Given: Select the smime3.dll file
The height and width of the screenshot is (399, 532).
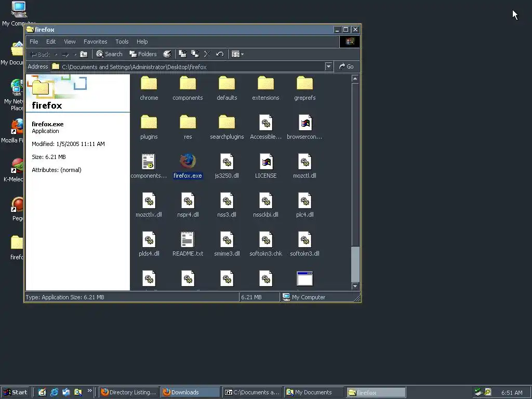Looking at the screenshot, I should click(227, 244).
